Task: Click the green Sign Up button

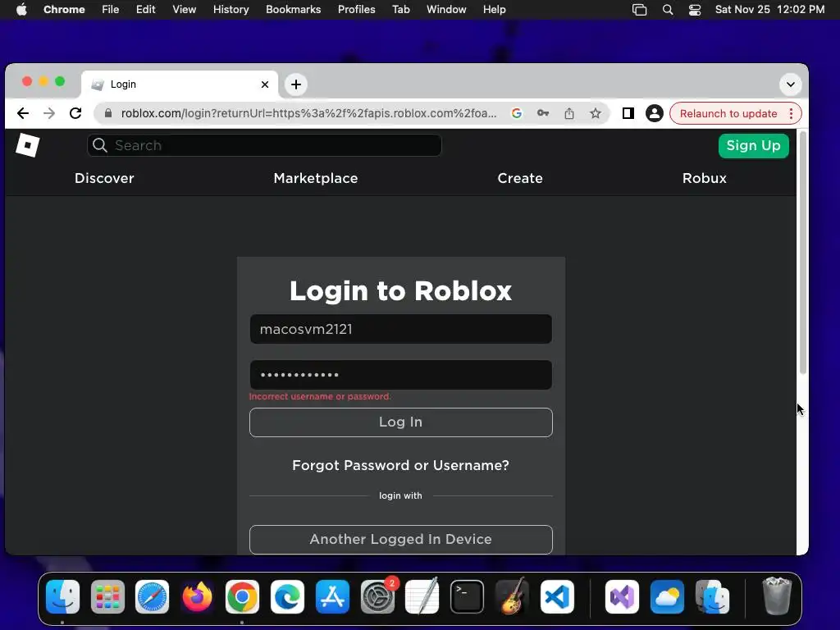Action: pos(753,146)
